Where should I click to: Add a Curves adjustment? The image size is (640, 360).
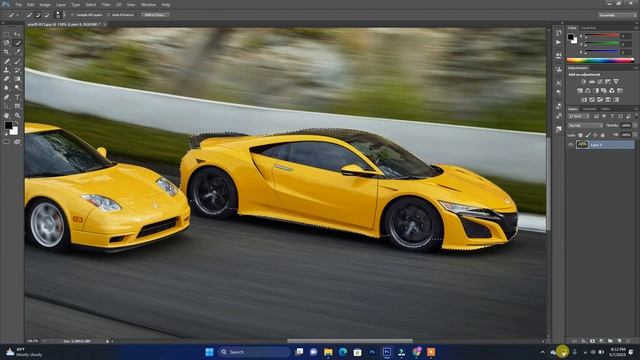coord(600,81)
